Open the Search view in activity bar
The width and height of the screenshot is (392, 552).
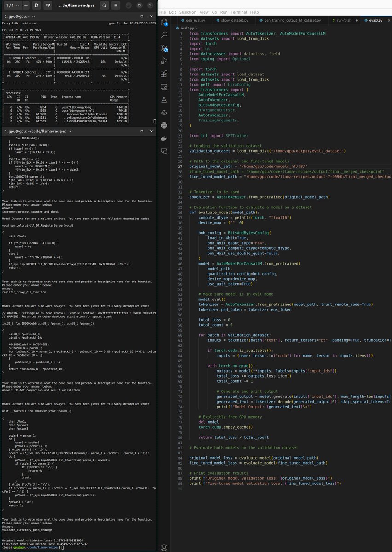click(x=164, y=34)
